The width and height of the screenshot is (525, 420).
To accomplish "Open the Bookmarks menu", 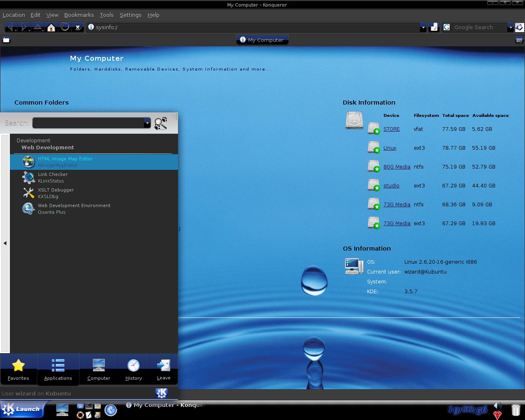I will 79,15.
